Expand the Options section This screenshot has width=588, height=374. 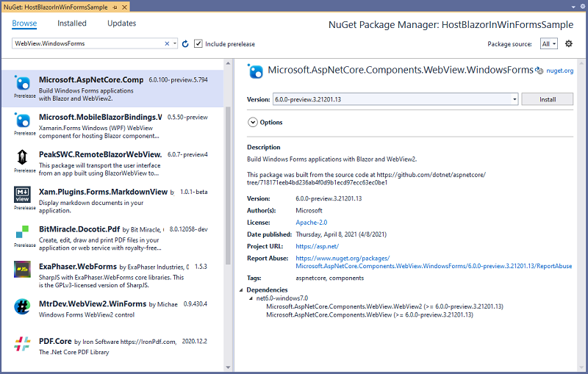(x=253, y=122)
